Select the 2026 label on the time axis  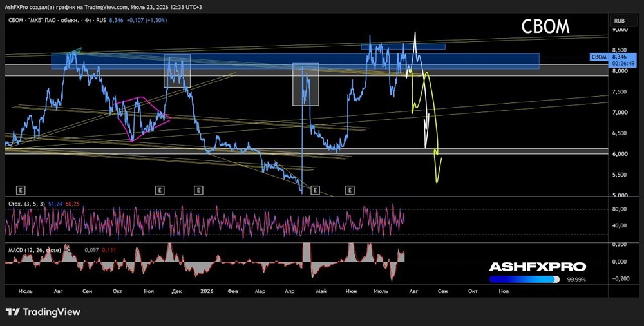(x=207, y=291)
